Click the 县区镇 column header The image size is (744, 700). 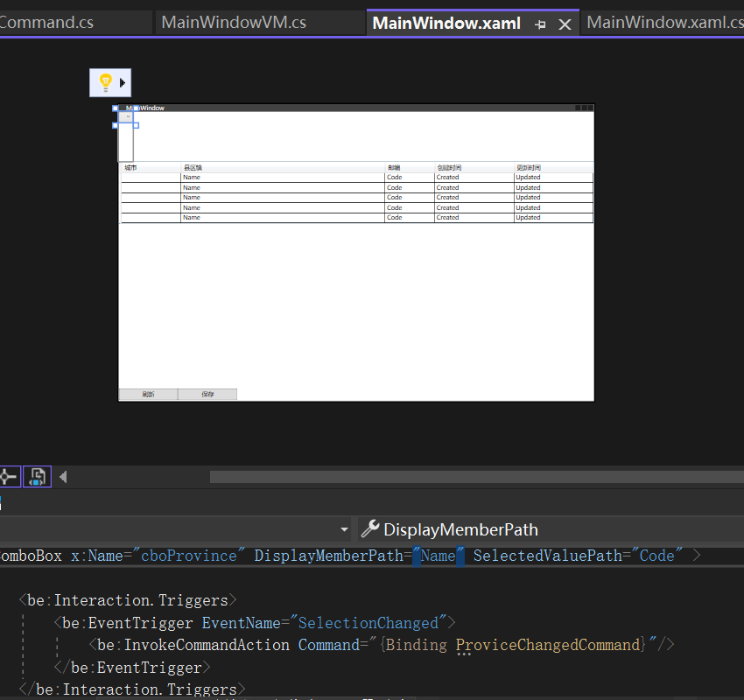(193, 167)
